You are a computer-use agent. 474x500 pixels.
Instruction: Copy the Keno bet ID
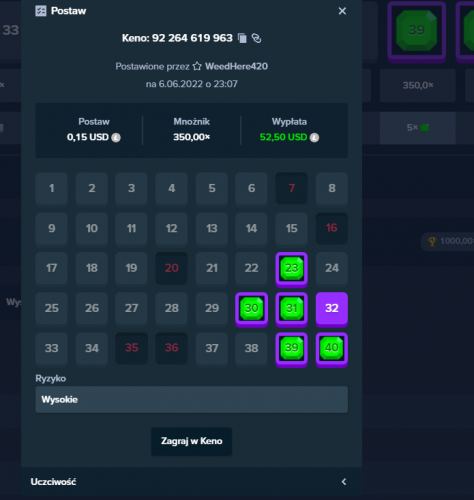coord(242,38)
